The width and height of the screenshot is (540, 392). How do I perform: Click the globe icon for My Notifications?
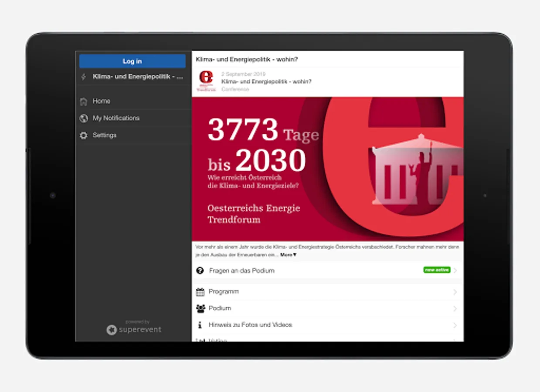click(84, 118)
